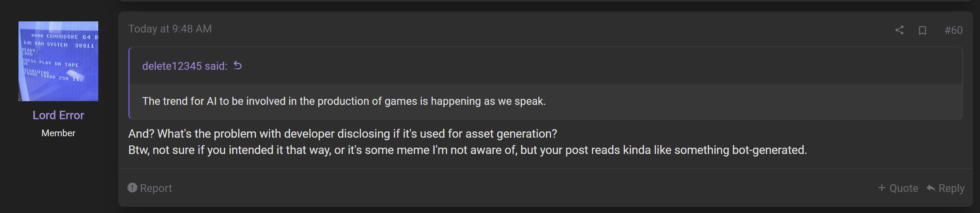Open the 'Today at 9:48 AM' timestamp

170,29
